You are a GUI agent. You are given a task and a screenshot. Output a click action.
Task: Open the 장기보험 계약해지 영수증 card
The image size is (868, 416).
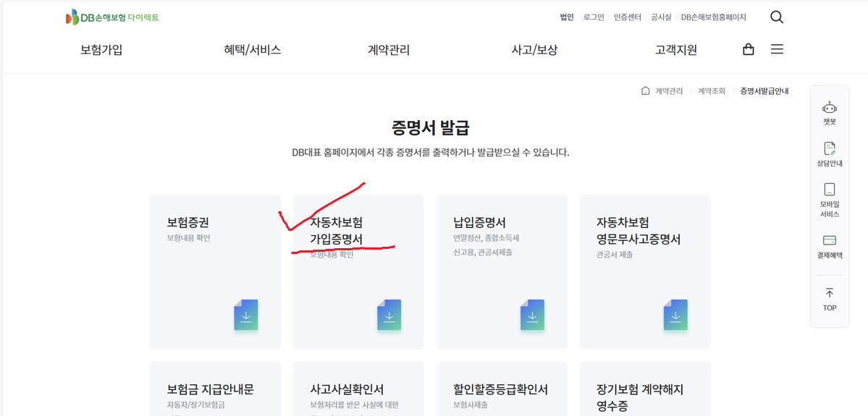click(x=645, y=389)
